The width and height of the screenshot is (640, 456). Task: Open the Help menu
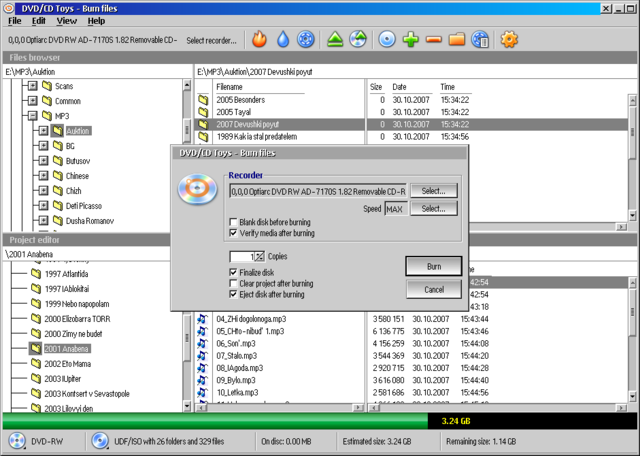(96, 21)
